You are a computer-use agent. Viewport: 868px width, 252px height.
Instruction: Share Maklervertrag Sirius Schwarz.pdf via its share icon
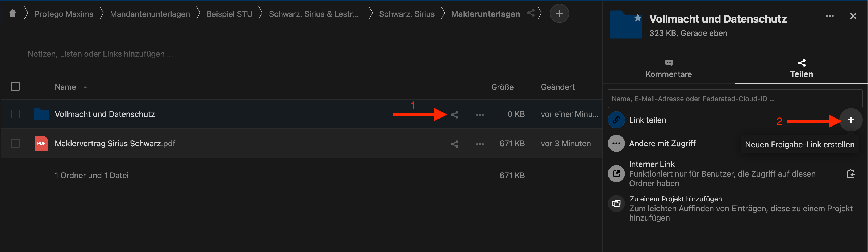[454, 144]
